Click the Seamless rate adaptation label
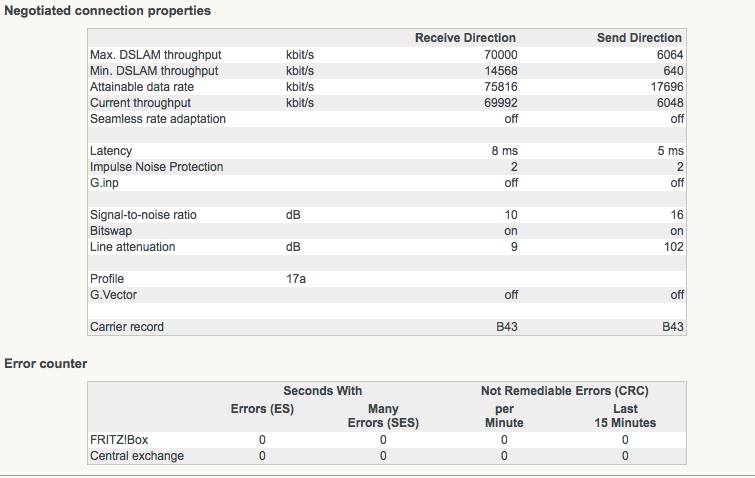This screenshot has height=478, width=755. pos(158,119)
